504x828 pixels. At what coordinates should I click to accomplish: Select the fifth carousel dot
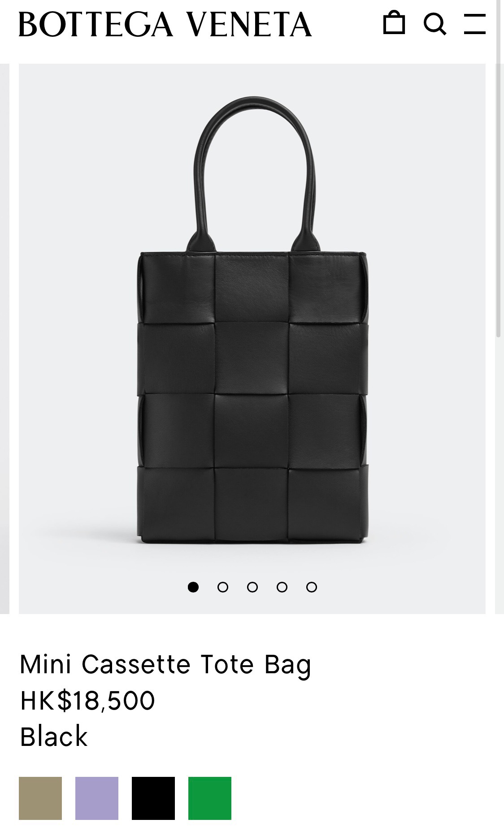(x=312, y=587)
